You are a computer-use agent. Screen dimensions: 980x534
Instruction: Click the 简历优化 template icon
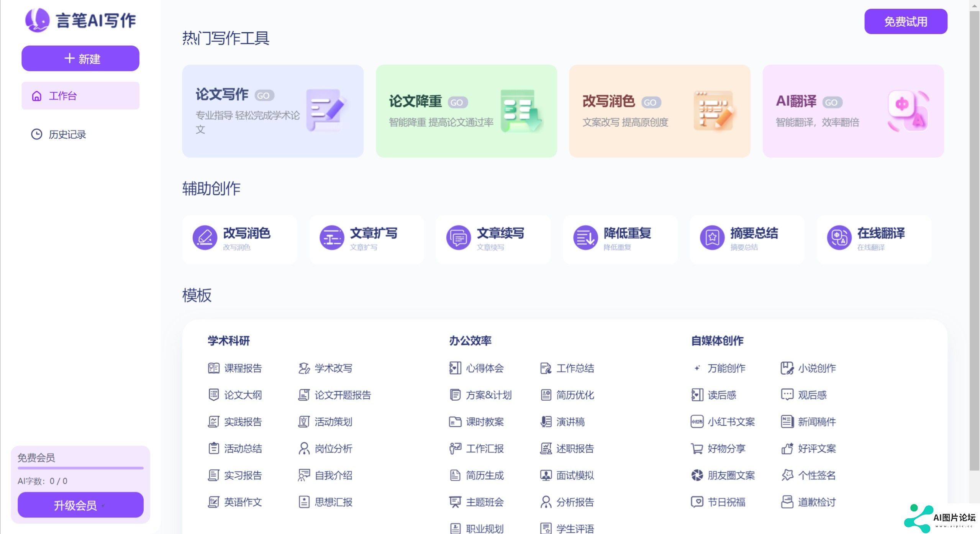pyautogui.click(x=546, y=395)
